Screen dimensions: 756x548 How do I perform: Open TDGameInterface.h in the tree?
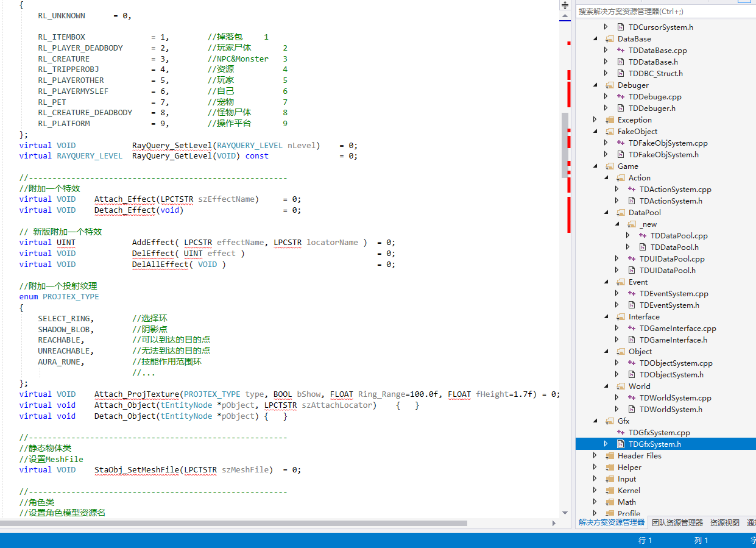(x=673, y=340)
